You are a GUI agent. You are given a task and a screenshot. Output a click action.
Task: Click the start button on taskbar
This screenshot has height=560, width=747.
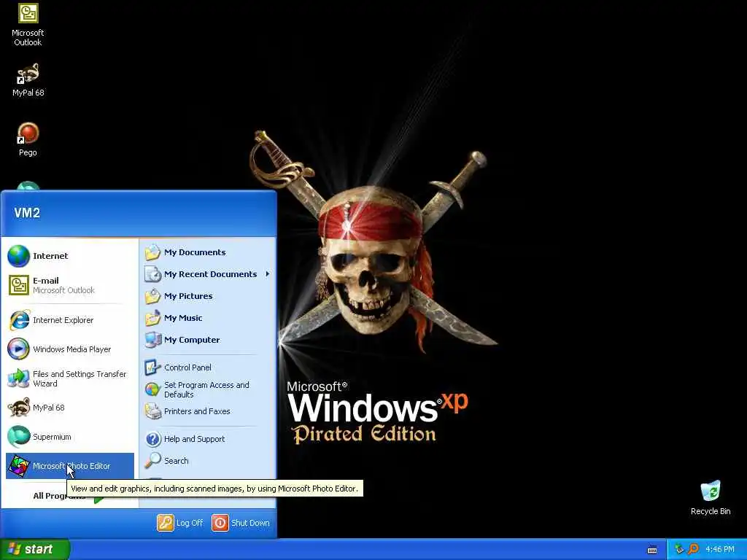[35, 549]
